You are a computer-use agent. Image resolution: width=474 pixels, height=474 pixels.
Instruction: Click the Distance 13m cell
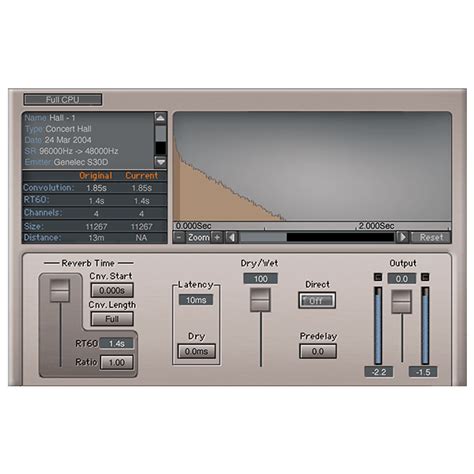coord(96,238)
